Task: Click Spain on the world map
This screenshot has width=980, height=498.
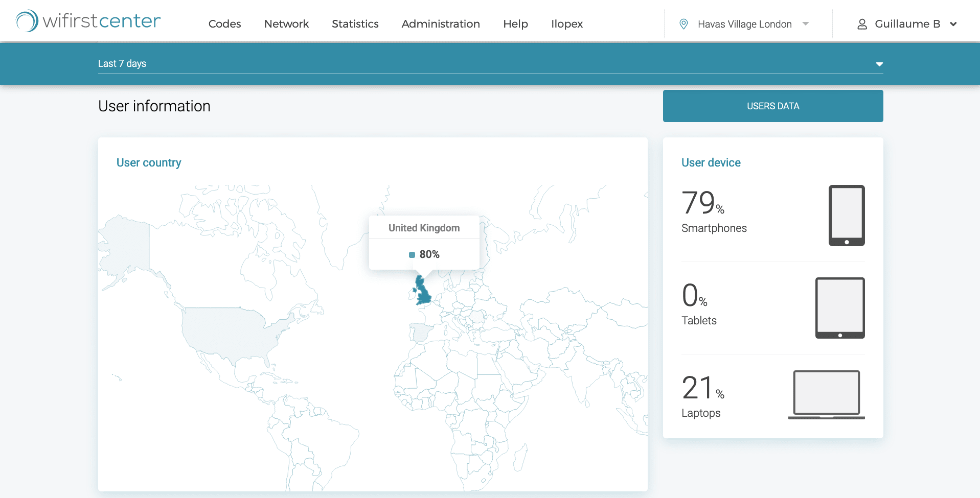Action: click(421, 332)
